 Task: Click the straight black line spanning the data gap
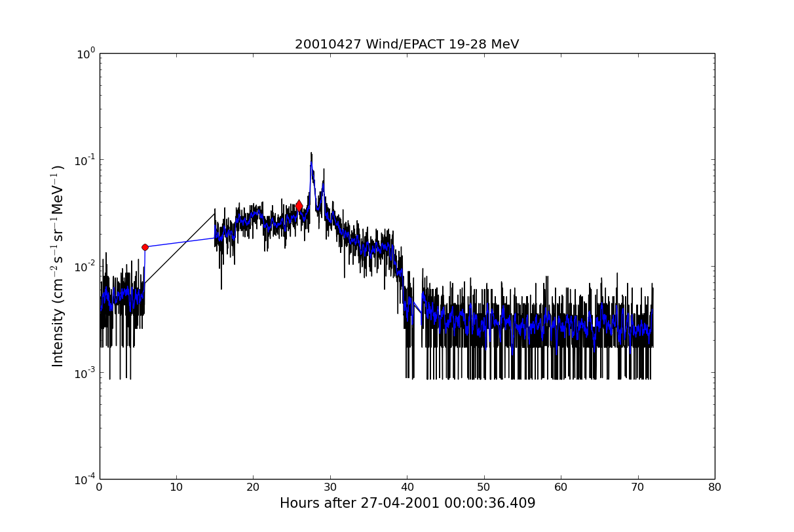coord(180,248)
